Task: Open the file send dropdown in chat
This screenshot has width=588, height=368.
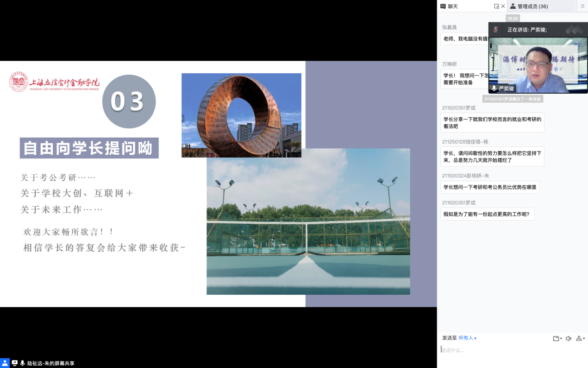Action: point(557,338)
